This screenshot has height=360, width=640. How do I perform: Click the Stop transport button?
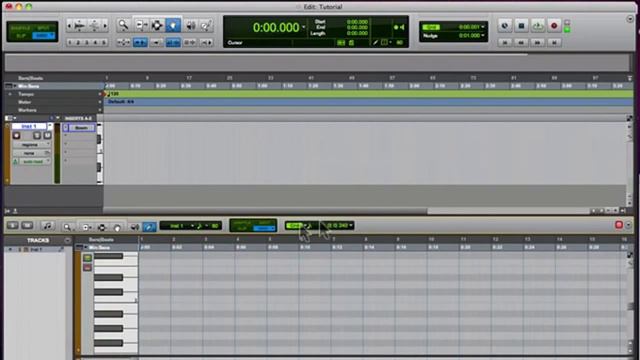pos(521,26)
